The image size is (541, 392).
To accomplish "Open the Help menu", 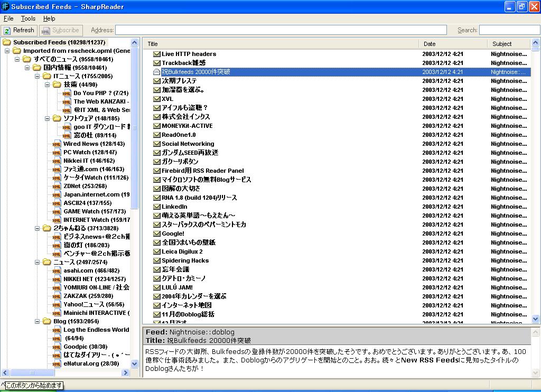I will (49, 18).
